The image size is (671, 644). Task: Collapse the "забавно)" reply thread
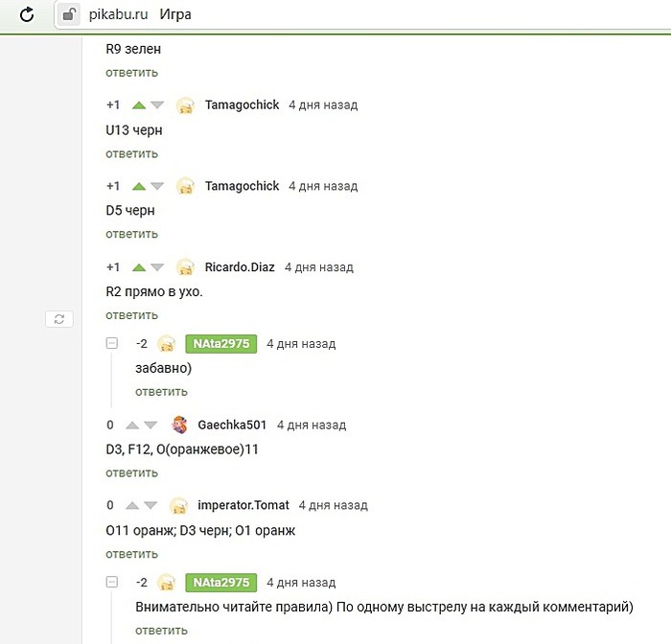click(111, 343)
